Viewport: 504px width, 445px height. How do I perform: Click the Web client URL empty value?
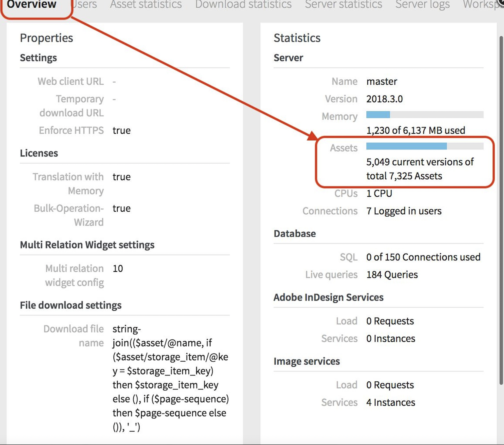click(114, 81)
